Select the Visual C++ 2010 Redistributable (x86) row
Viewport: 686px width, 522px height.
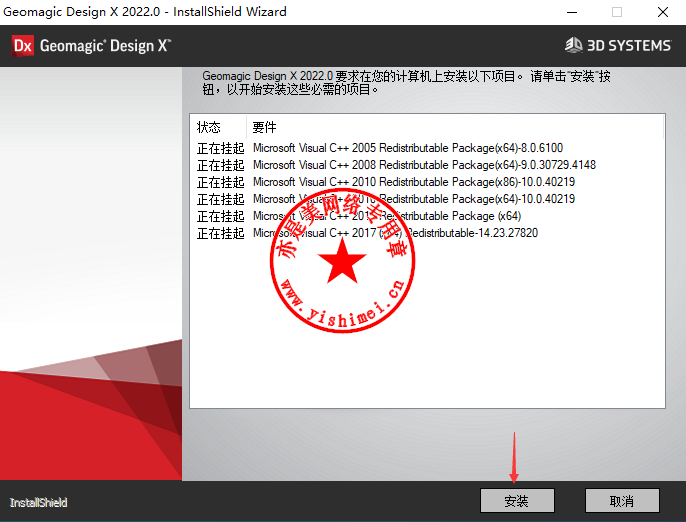427,182
